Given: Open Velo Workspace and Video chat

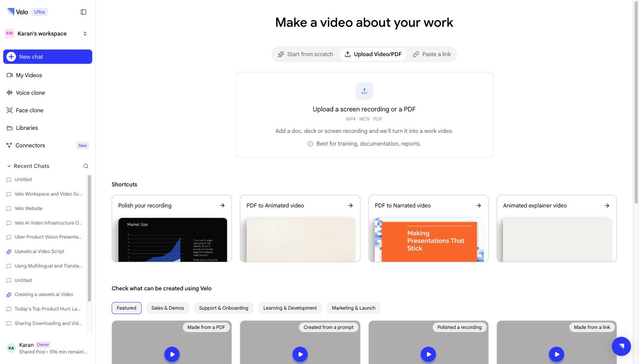Looking at the screenshot, I should point(44,194).
